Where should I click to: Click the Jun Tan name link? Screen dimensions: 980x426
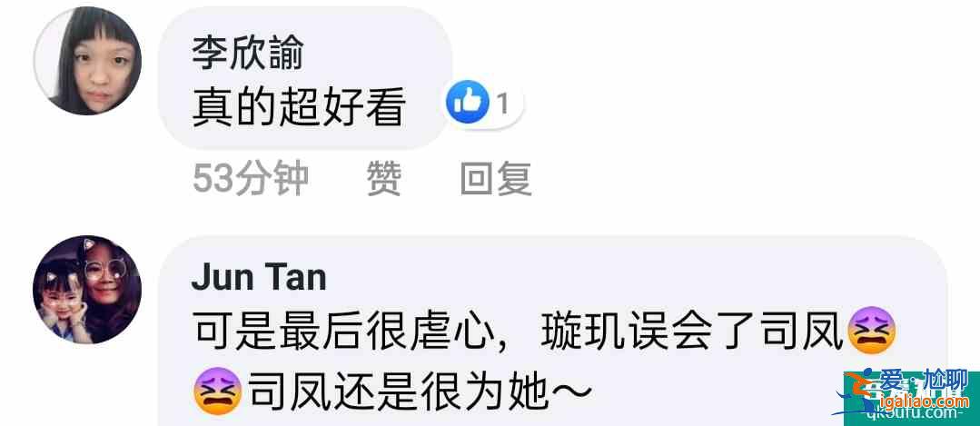(x=260, y=277)
